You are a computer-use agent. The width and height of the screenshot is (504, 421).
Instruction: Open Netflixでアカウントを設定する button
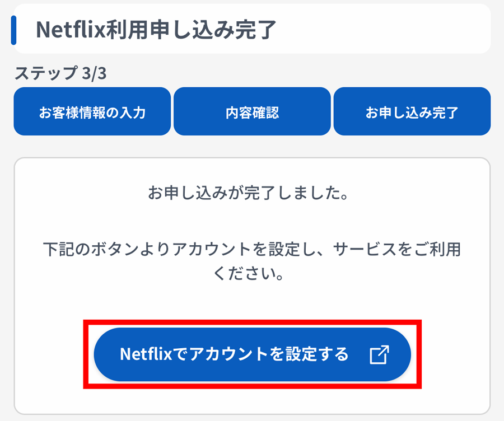[x=253, y=354]
